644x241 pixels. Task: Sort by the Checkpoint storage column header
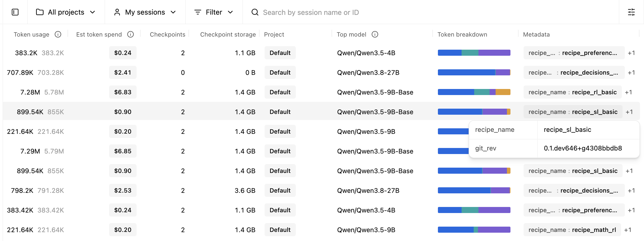coord(228,35)
